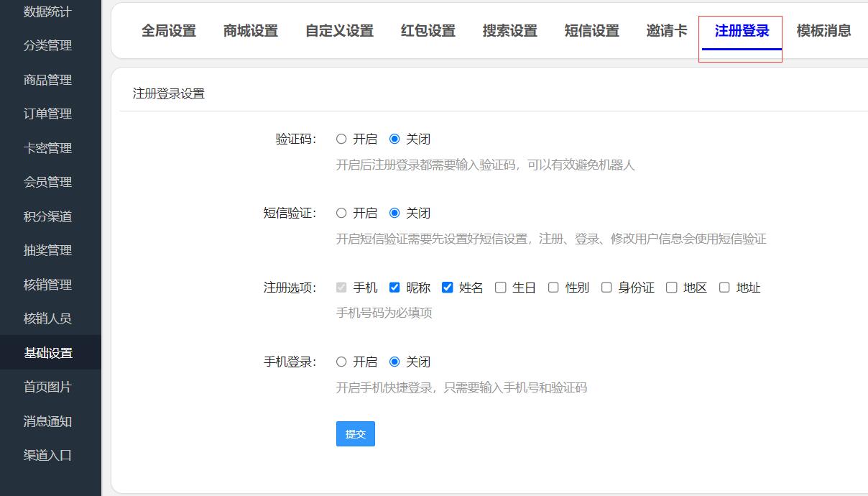Click the 注册登录设置 section heading
Image resolution: width=868 pixels, height=496 pixels.
pos(169,93)
